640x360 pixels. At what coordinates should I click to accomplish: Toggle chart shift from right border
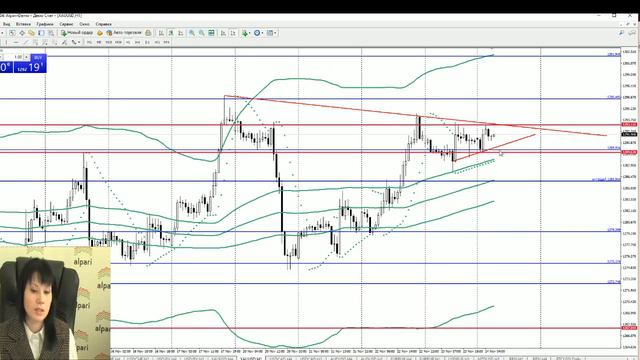point(233,33)
